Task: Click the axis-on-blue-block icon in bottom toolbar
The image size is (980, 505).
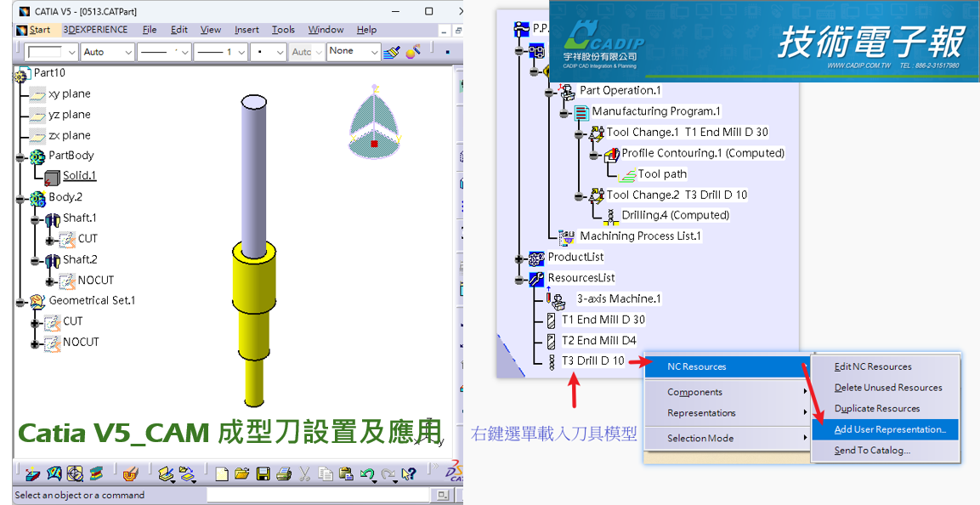Action: pyautogui.click(x=34, y=474)
